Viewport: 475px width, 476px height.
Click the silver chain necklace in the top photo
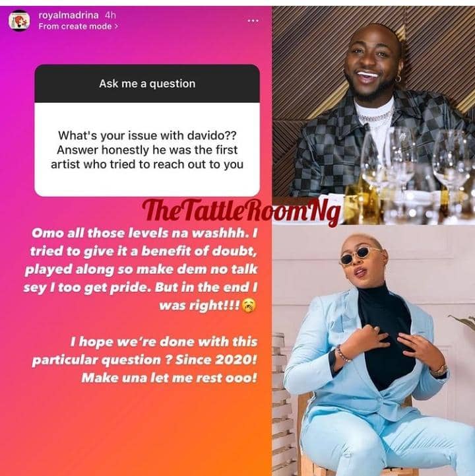(x=375, y=118)
